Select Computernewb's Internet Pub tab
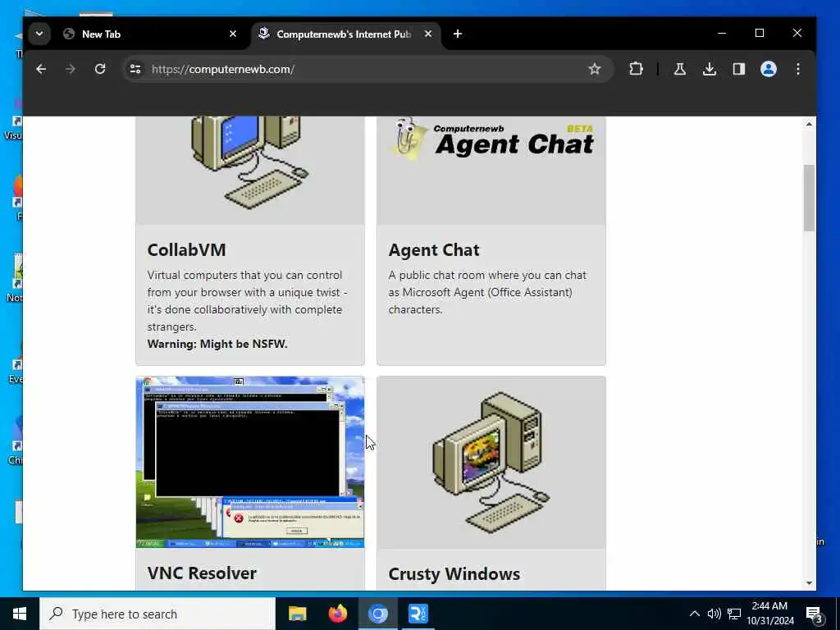Screen dimensions: 840x630 coord(344,34)
